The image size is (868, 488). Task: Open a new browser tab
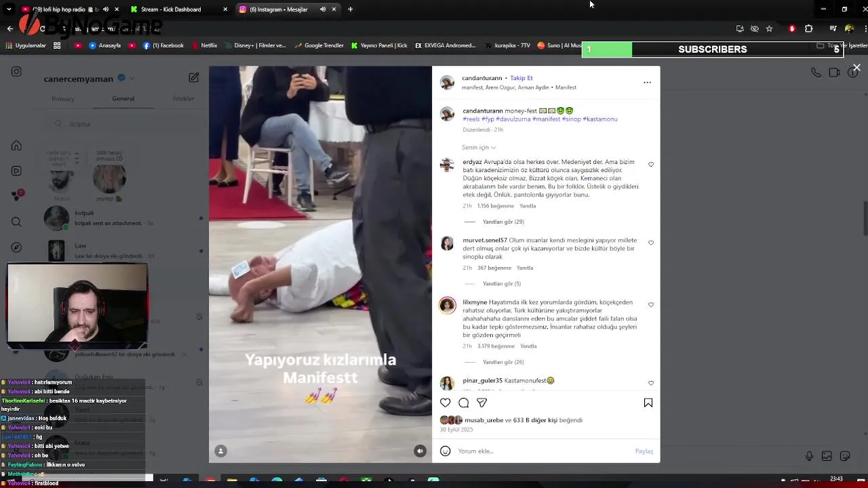point(350,9)
